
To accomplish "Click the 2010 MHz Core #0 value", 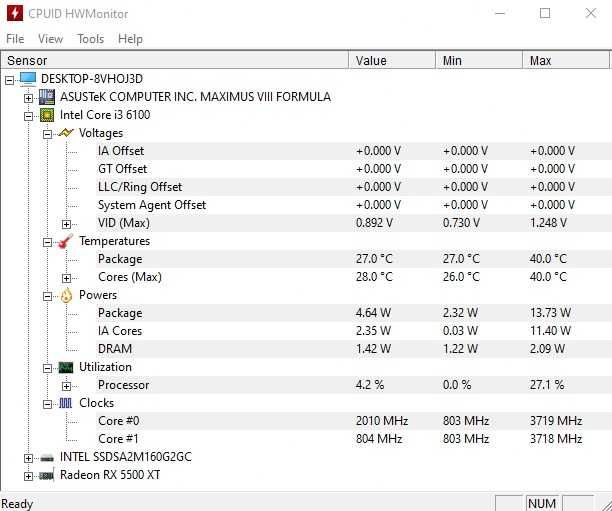I will [382, 421].
